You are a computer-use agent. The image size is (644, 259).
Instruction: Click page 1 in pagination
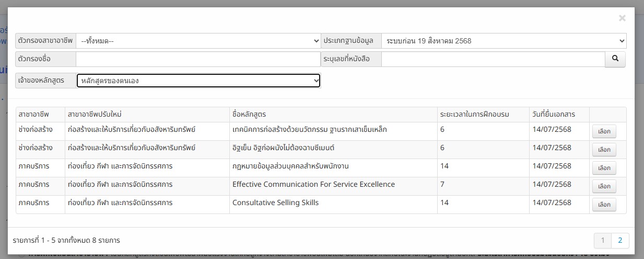pyautogui.click(x=603, y=241)
